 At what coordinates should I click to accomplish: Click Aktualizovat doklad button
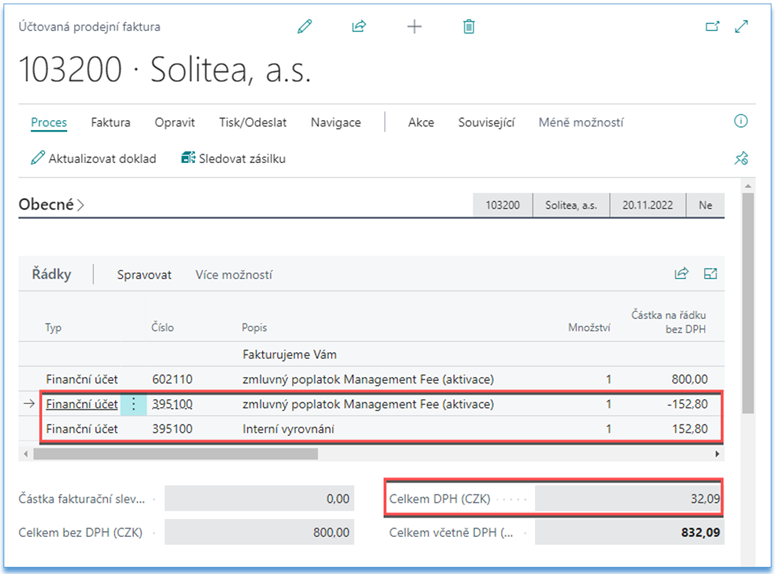tap(94, 158)
